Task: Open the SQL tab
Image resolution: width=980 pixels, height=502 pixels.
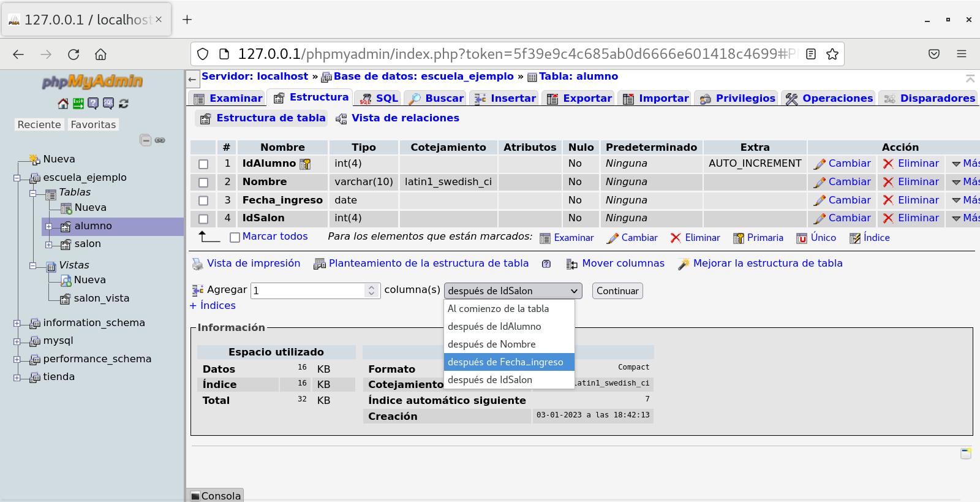Action: (x=380, y=98)
